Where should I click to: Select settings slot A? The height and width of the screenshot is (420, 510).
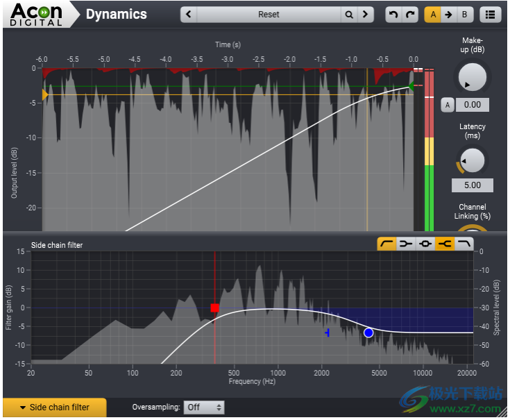pyautogui.click(x=433, y=15)
